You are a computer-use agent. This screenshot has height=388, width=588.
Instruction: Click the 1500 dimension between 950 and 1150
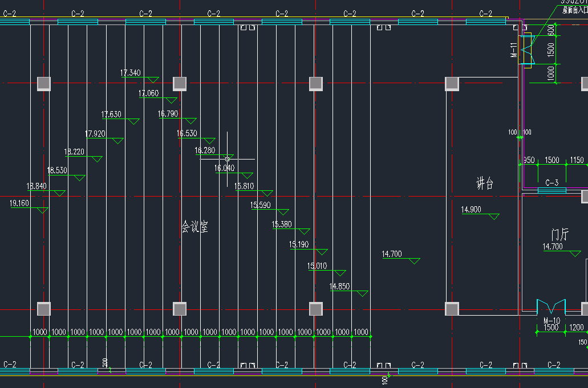(x=551, y=160)
